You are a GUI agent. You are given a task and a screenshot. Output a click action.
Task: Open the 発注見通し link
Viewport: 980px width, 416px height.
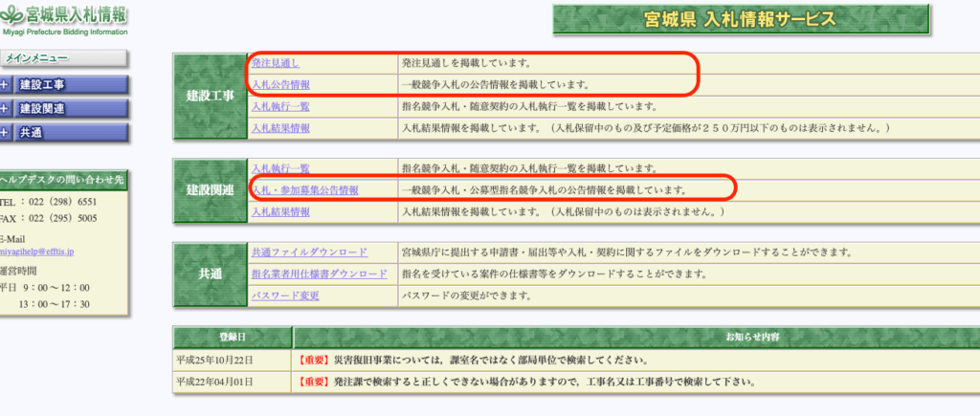pos(275,63)
